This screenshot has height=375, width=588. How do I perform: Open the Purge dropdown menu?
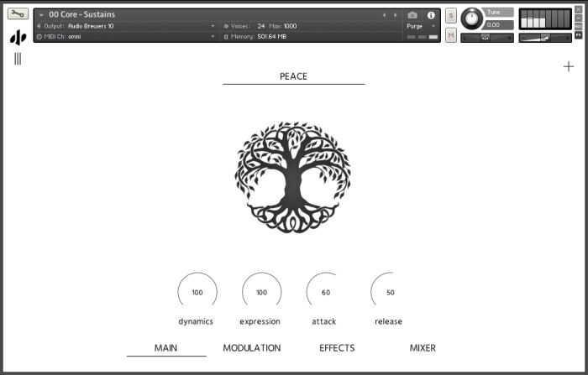coord(421,26)
